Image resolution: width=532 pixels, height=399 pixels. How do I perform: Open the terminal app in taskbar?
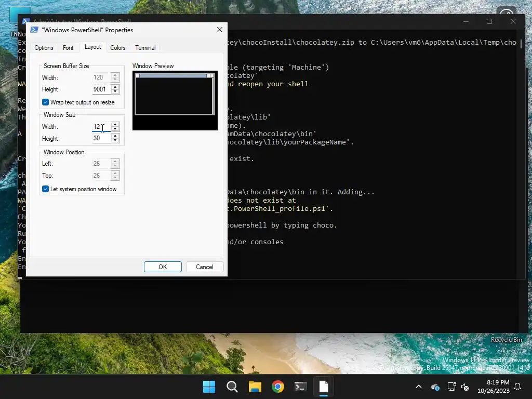click(x=301, y=387)
